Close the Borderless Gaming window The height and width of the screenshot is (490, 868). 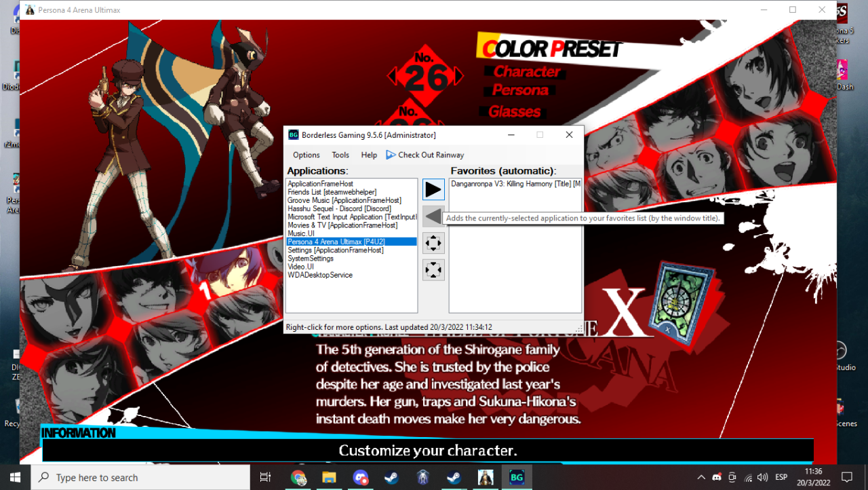569,135
